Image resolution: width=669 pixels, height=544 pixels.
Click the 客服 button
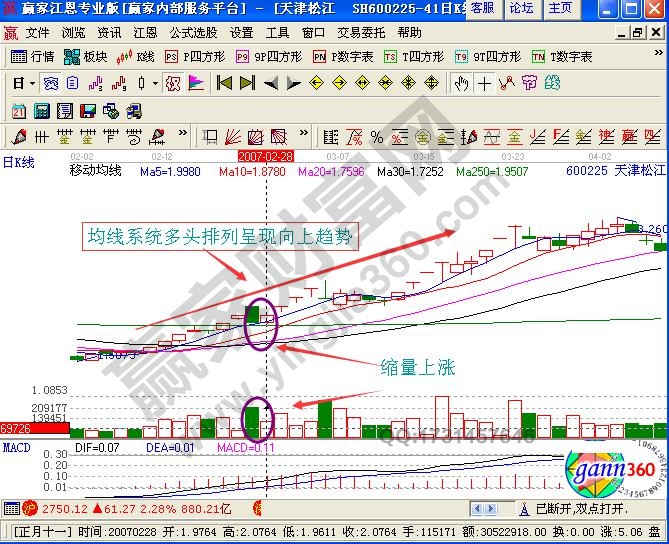click(x=481, y=8)
